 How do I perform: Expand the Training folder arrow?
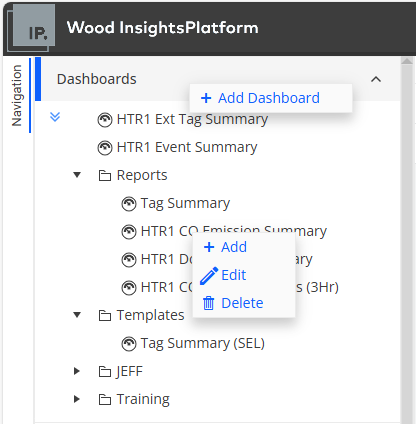click(x=77, y=399)
